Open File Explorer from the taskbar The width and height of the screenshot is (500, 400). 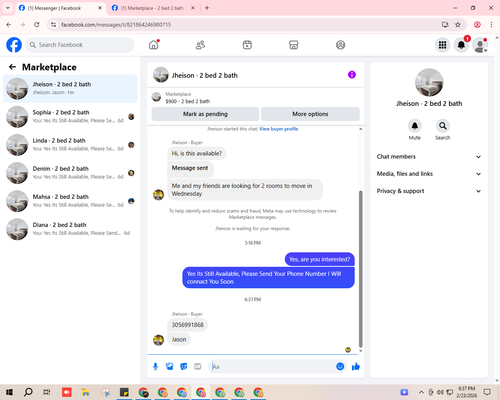86,392
